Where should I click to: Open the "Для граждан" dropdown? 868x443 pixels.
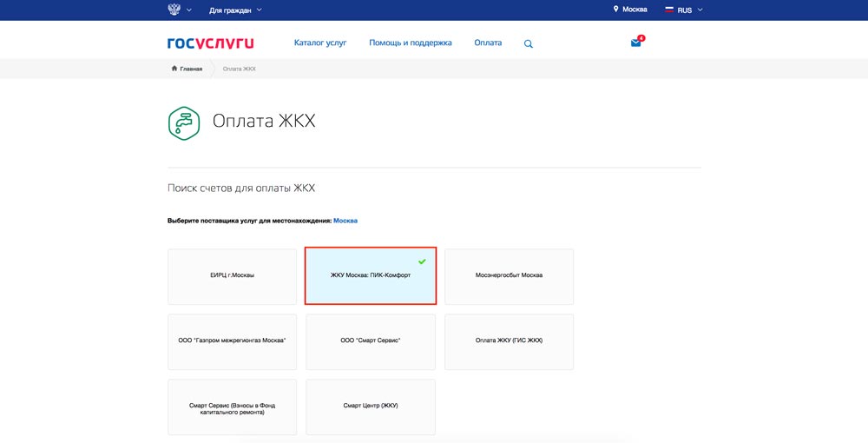coord(235,10)
